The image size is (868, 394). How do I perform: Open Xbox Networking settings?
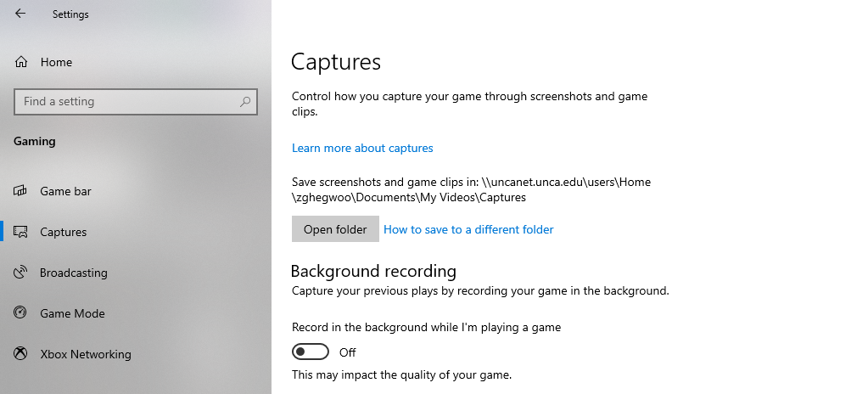point(85,354)
